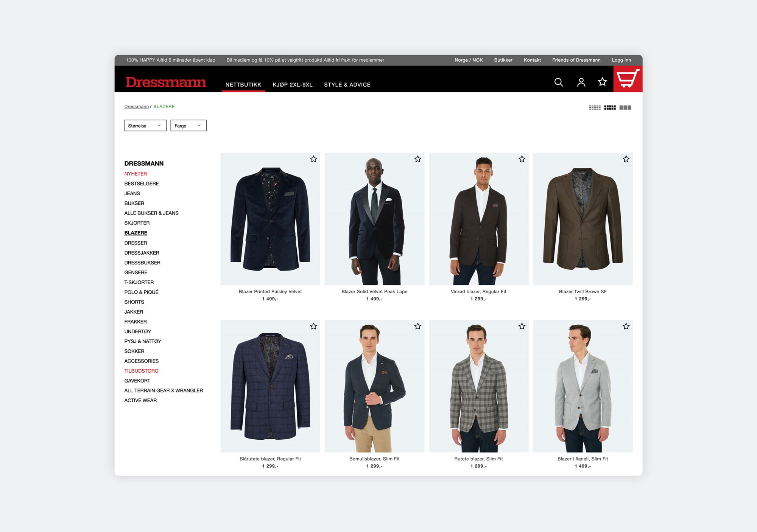Open GENSERE category
This screenshot has width=757, height=532.
click(x=136, y=272)
